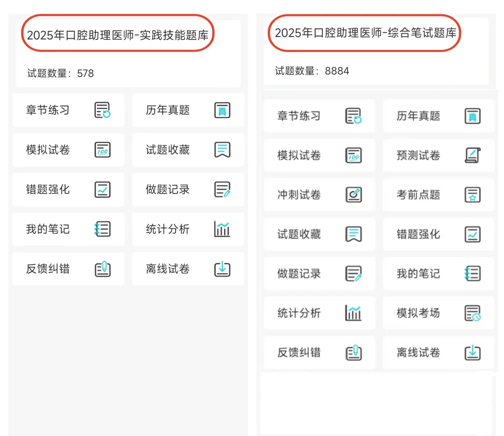504x436 pixels.
Task: Open 错题强化 via its checkmark chart icon
Action: 103,189
